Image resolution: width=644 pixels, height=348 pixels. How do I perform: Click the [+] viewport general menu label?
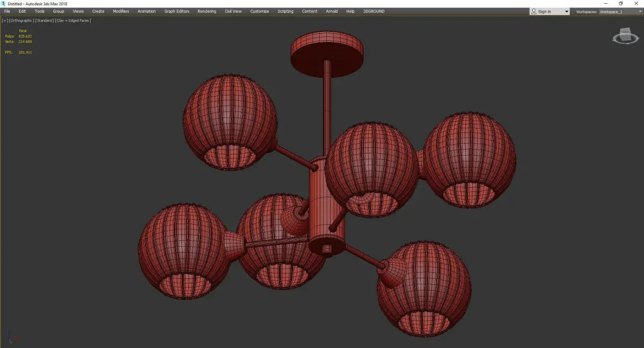pyautogui.click(x=5, y=20)
